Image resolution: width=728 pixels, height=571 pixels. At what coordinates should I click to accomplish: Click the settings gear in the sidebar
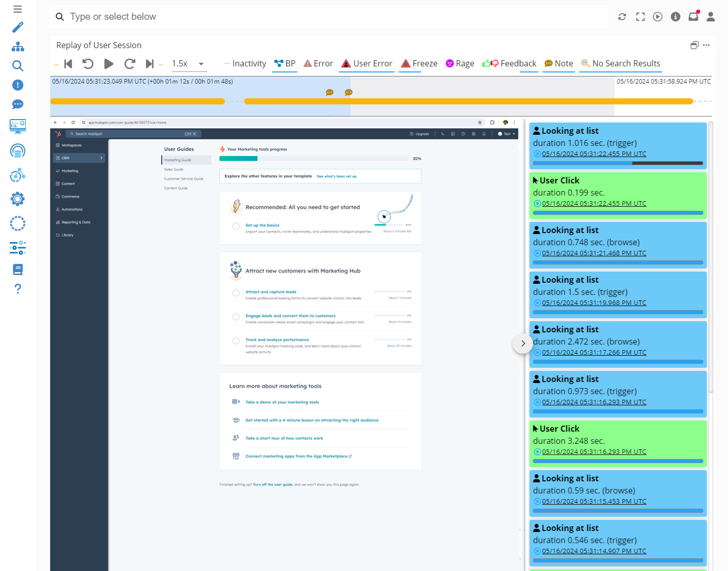point(18,199)
